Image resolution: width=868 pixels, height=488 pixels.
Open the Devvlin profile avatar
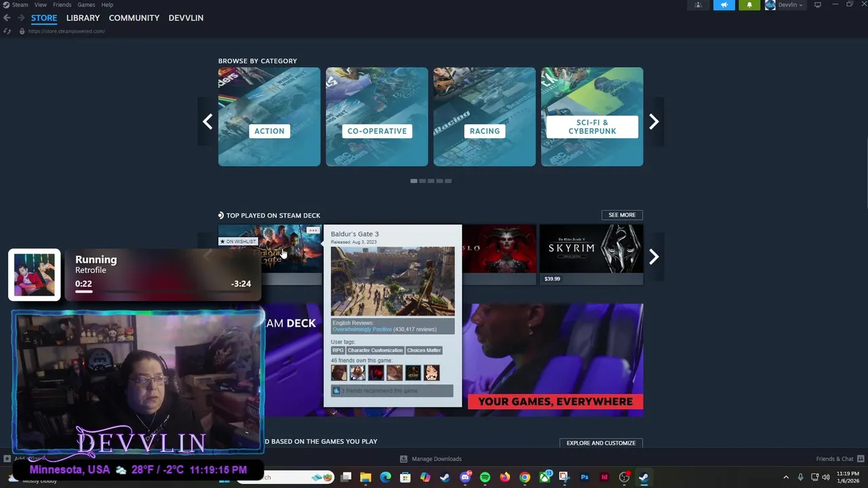point(770,5)
